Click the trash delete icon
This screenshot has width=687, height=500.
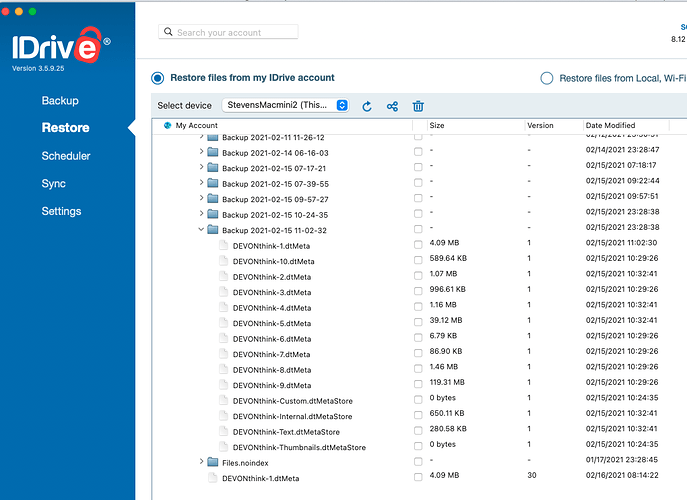pyautogui.click(x=418, y=106)
